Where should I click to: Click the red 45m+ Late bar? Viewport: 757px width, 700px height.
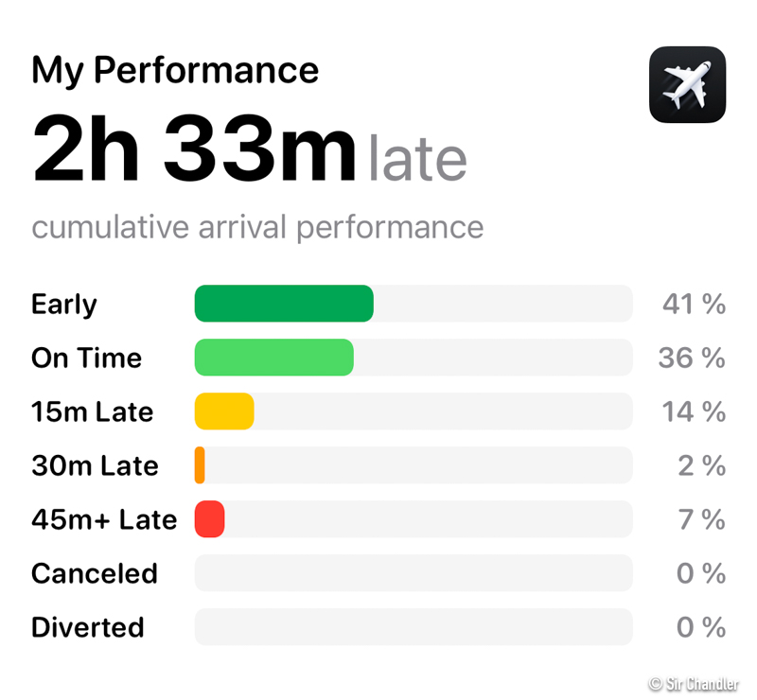209,519
